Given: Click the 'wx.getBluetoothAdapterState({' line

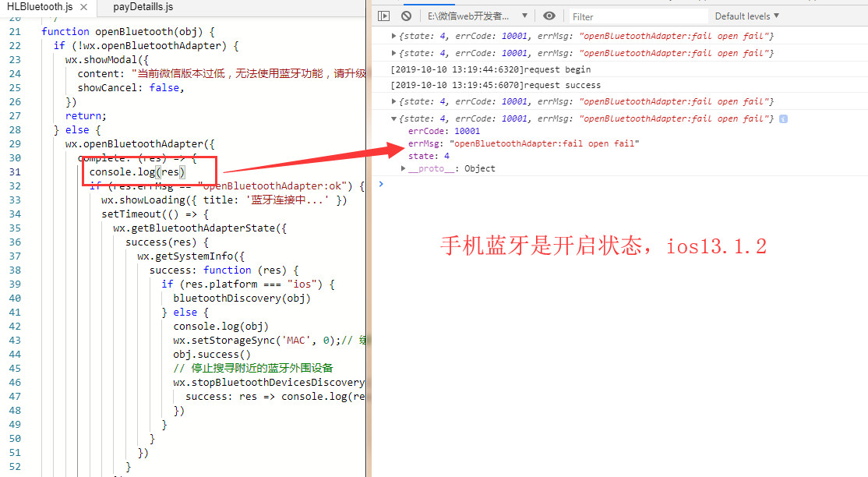Looking at the screenshot, I should [199, 228].
